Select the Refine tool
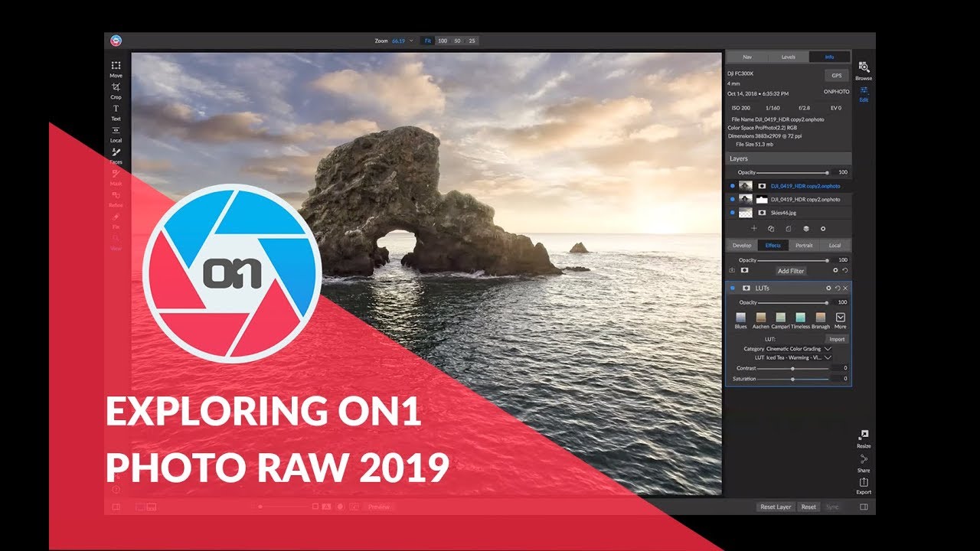 tap(116, 199)
